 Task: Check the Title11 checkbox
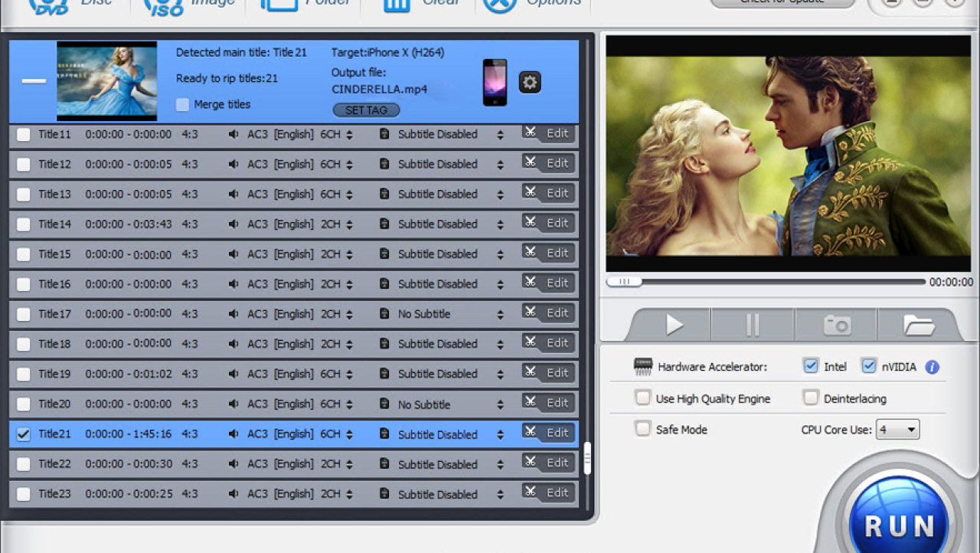click(24, 134)
